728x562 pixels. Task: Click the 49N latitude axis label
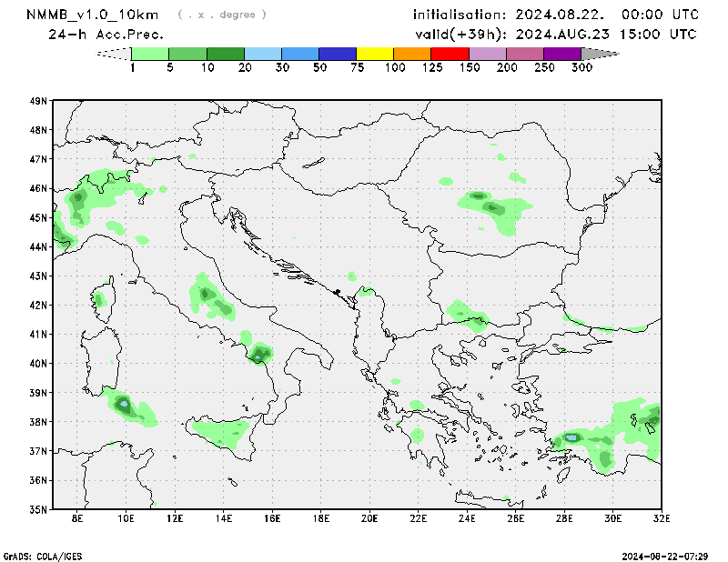click(38, 101)
